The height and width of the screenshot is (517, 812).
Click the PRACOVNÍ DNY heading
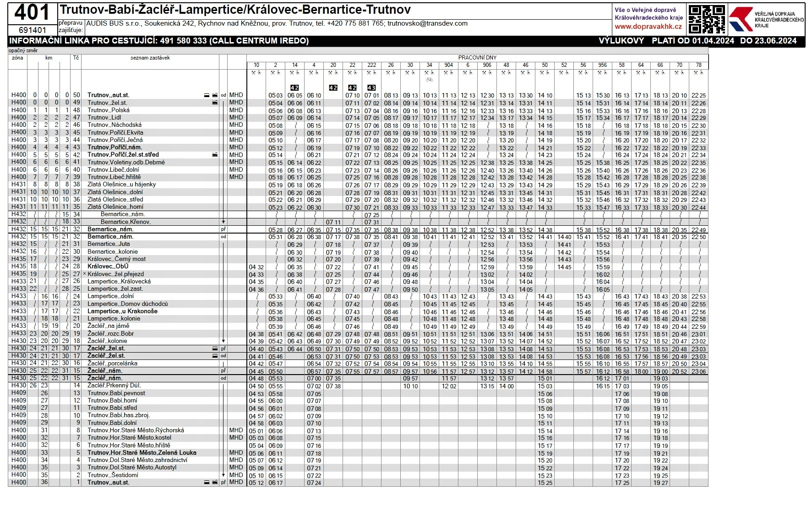click(477, 58)
